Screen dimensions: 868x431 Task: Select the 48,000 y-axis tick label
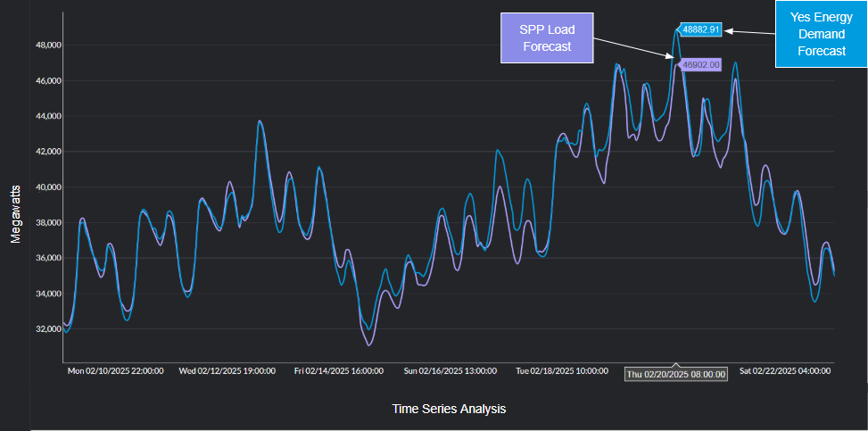click(47, 46)
